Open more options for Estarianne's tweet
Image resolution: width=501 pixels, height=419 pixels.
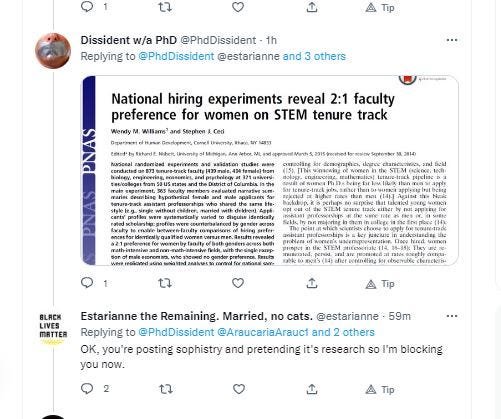coord(452,316)
